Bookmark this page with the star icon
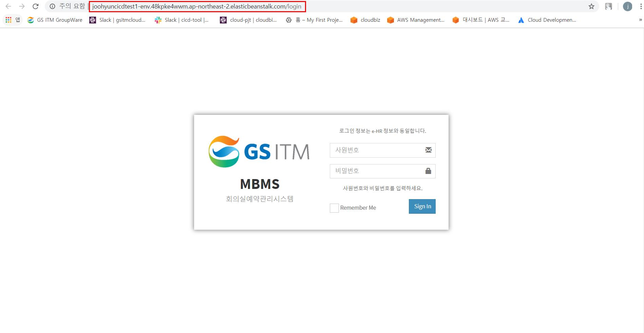The height and width of the screenshot is (333, 644). [591, 6]
